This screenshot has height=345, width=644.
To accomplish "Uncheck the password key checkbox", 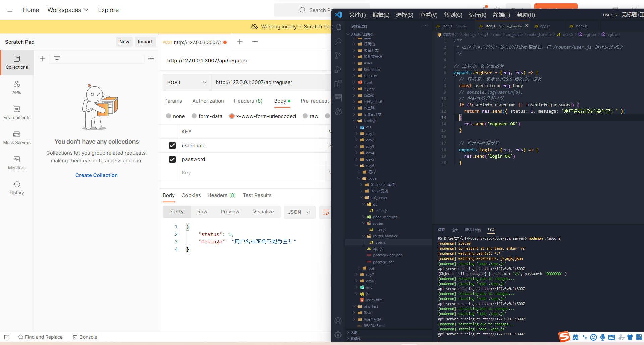I will click(x=172, y=159).
